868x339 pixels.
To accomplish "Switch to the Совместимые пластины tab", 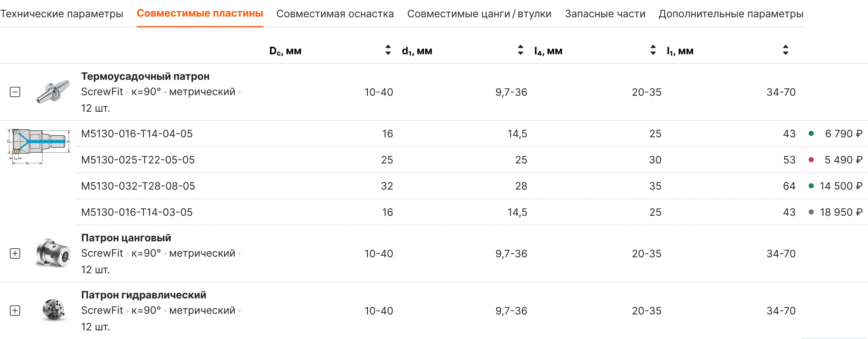I will [x=199, y=13].
